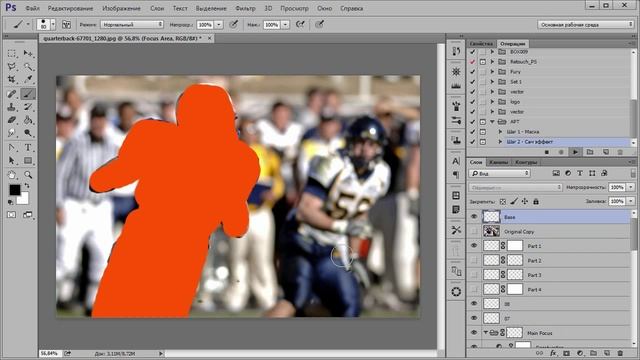Toggle checkmark for Retouch_PS action set
Image resolution: width=640 pixels, height=360 pixels.
pos(473,62)
